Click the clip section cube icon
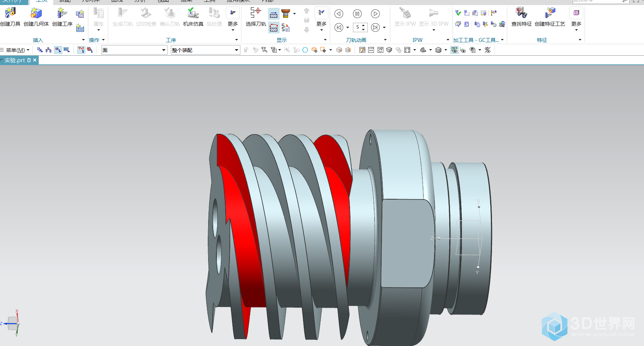 339,50
